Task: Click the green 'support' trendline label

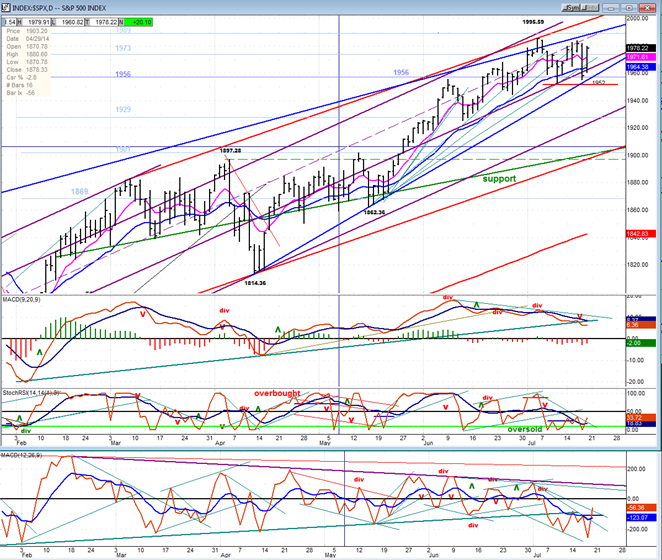Action: tap(499, 179)
